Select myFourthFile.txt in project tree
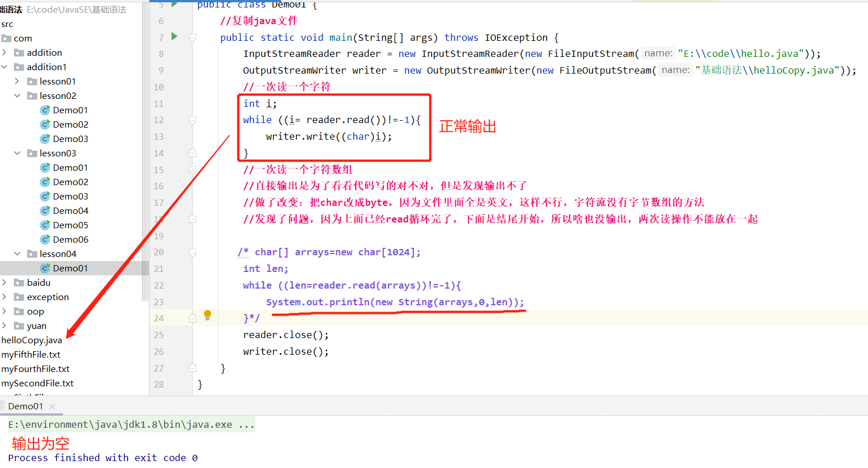This screenshot has width=868, height=468. (36, 369)
